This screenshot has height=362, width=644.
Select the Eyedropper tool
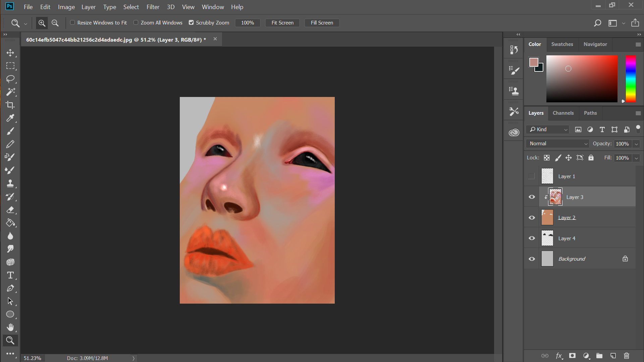click(x=10, y=118)
